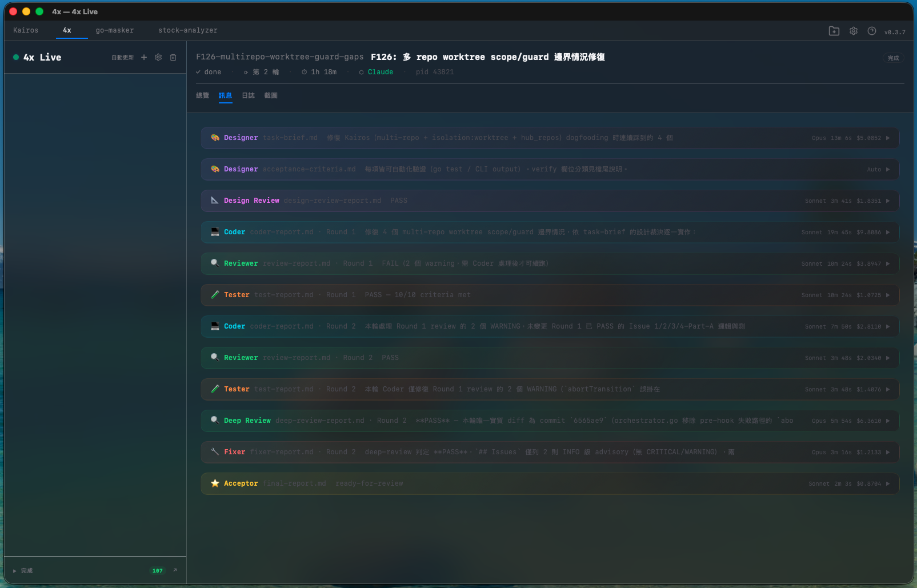Screen dimensions: 917x588
Task: Expand Coder Round 1 row arrow
Action: point(888,233)
